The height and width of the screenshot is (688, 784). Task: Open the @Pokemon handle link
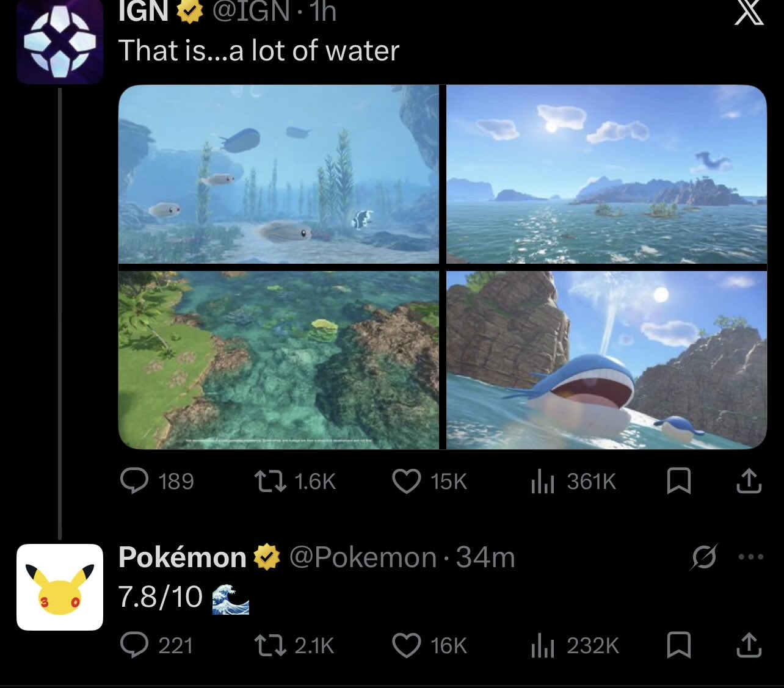(363, 557)
